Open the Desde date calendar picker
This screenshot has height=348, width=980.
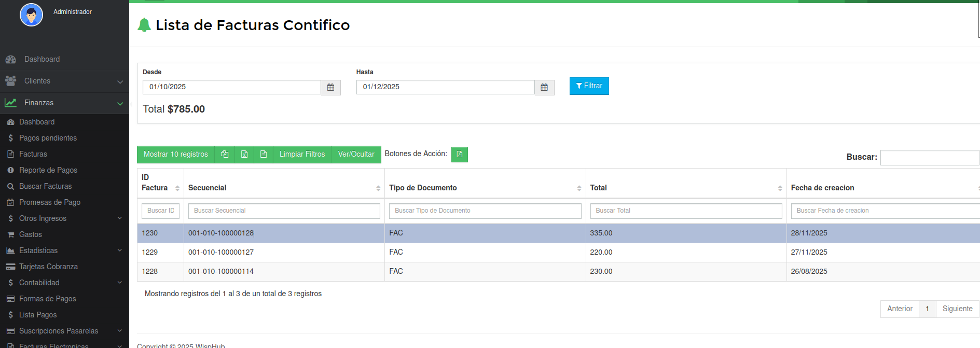330,88
